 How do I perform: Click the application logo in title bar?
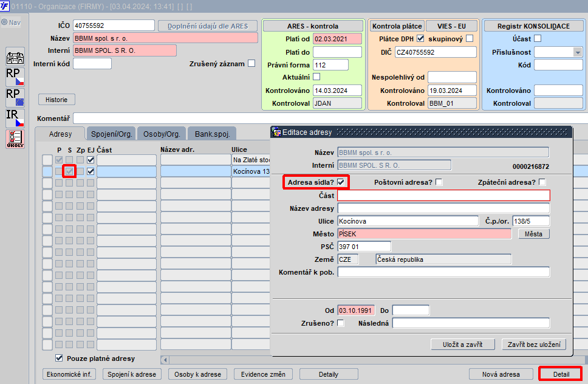pyautogui.click(x=4, y=5)
